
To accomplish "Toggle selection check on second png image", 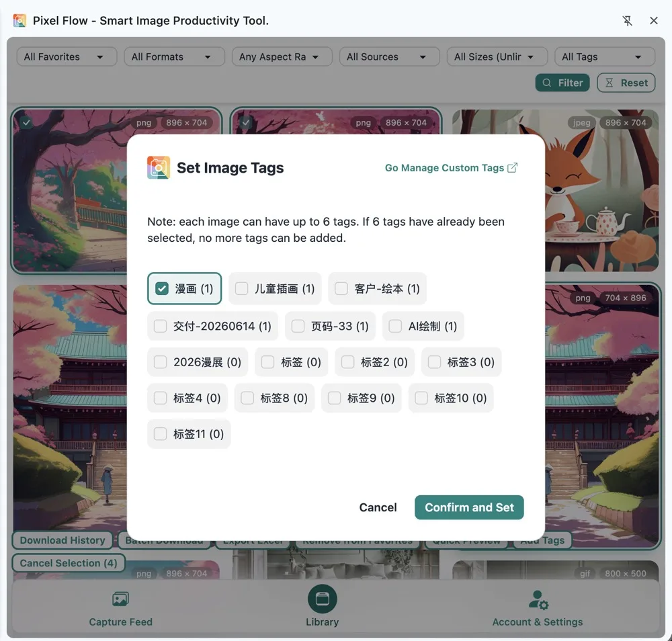I will click(245, 122).
